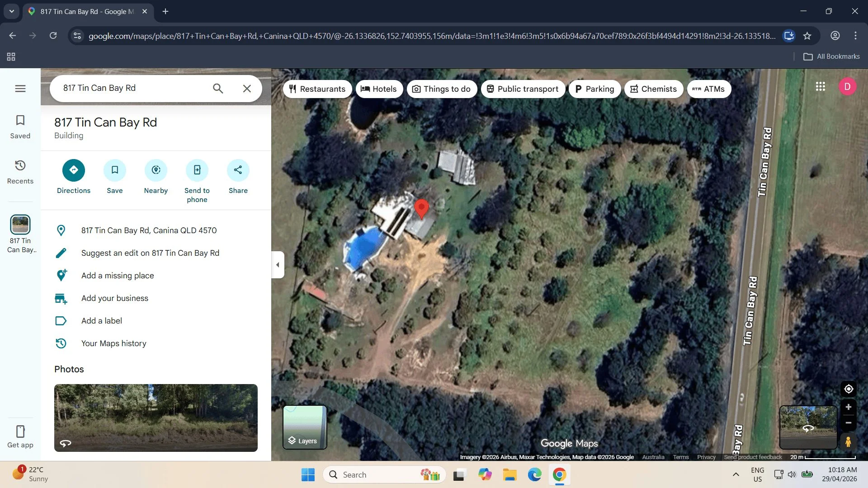Click Add a label
Screen dimensions: 868x488
156,321
